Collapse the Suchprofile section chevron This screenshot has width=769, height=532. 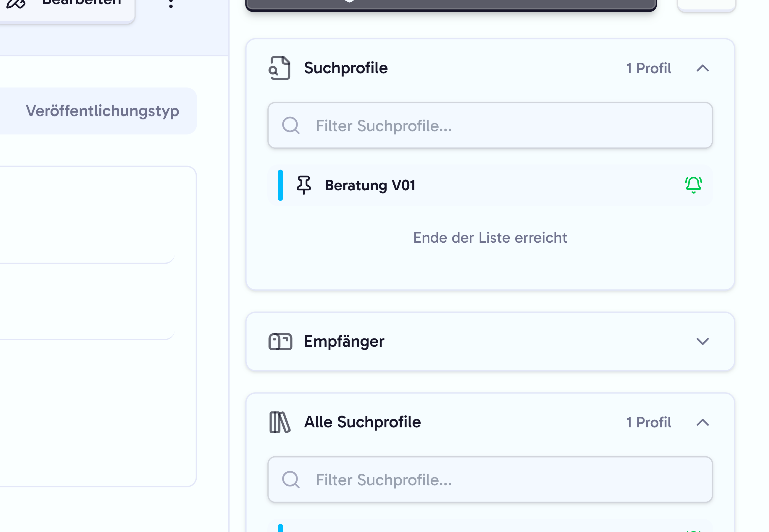(702, 68)
